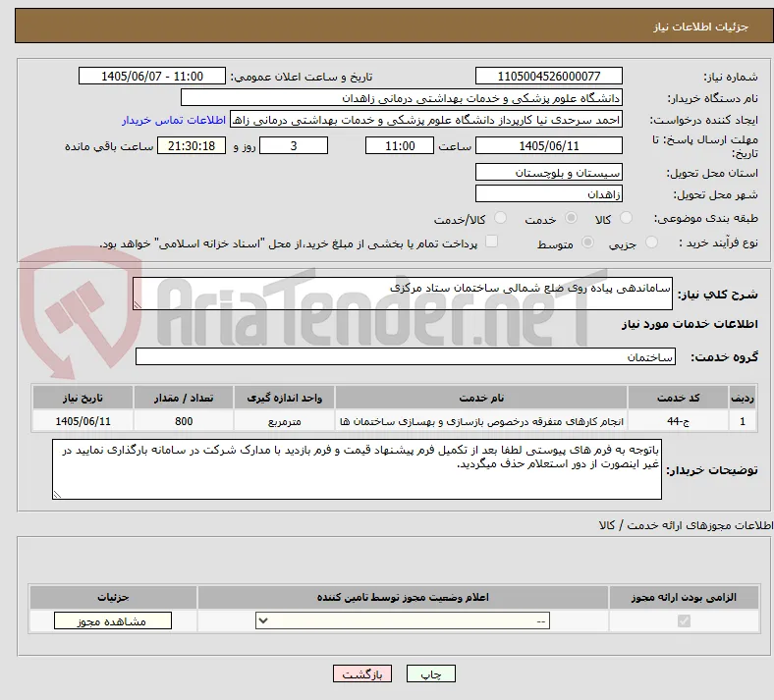This screenshot has height=700, width=774.
Task: Click the مشاهده مجوز button
Action: 113,620
